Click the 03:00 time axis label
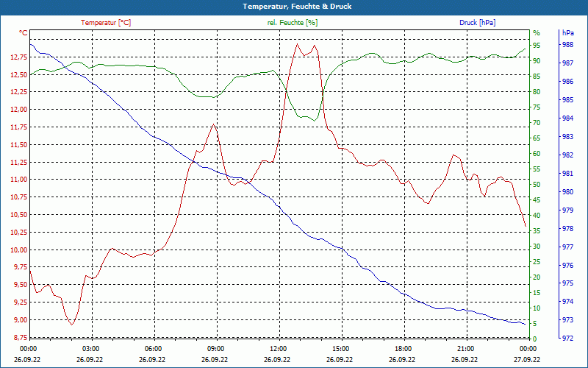Screen dimensions: 588x368 click(x=90, y=348)
